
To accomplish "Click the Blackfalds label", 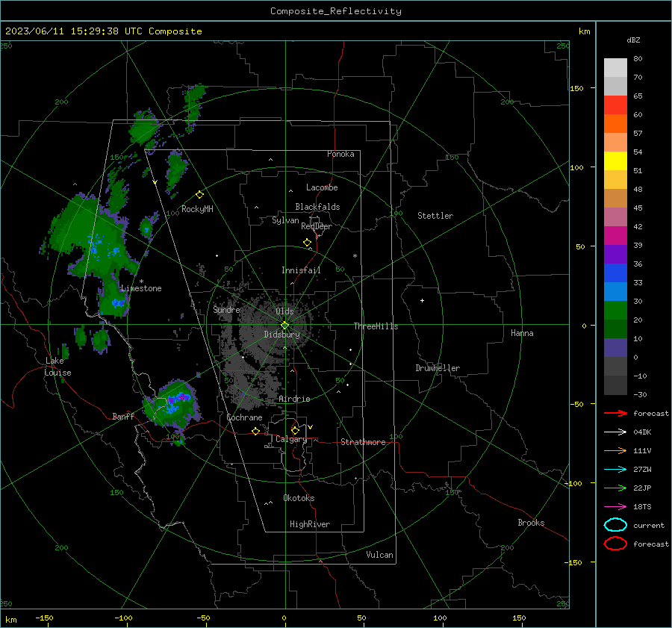I will pos(317,207).
